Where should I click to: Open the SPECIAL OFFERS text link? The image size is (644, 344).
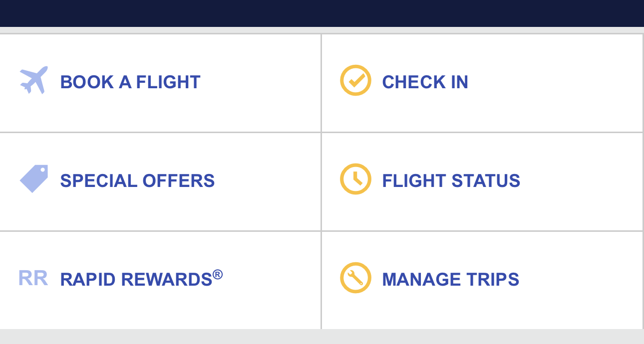pyautogui.click(x=137, y=180)
